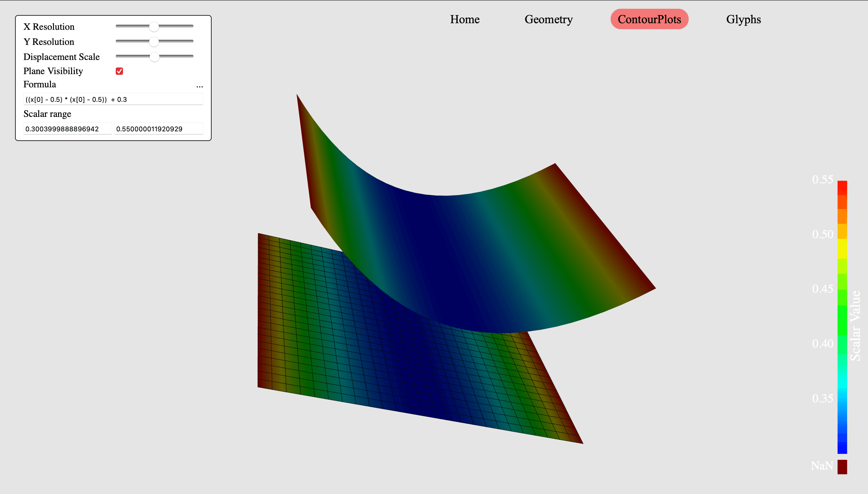This screenshot has height=494, width=868.
Task: Click the 0.50 color bar label
Action: coord(822,234)
